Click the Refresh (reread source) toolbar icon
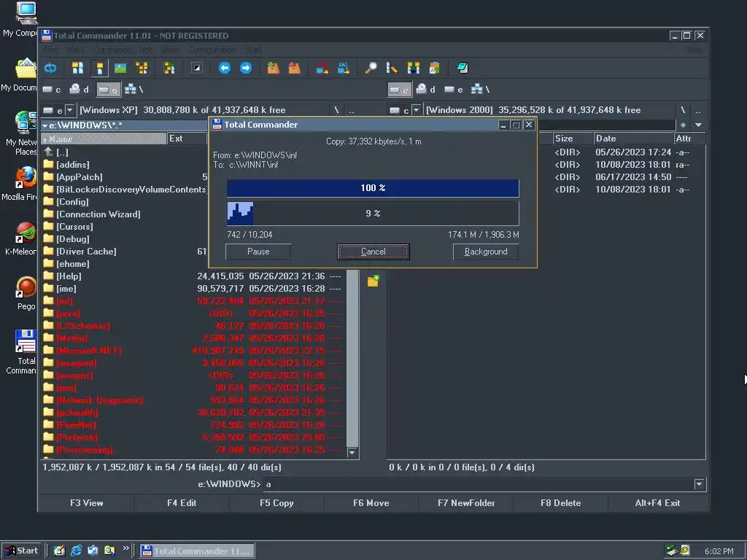This screenshot has height=560, width=747. pos(50,68)
